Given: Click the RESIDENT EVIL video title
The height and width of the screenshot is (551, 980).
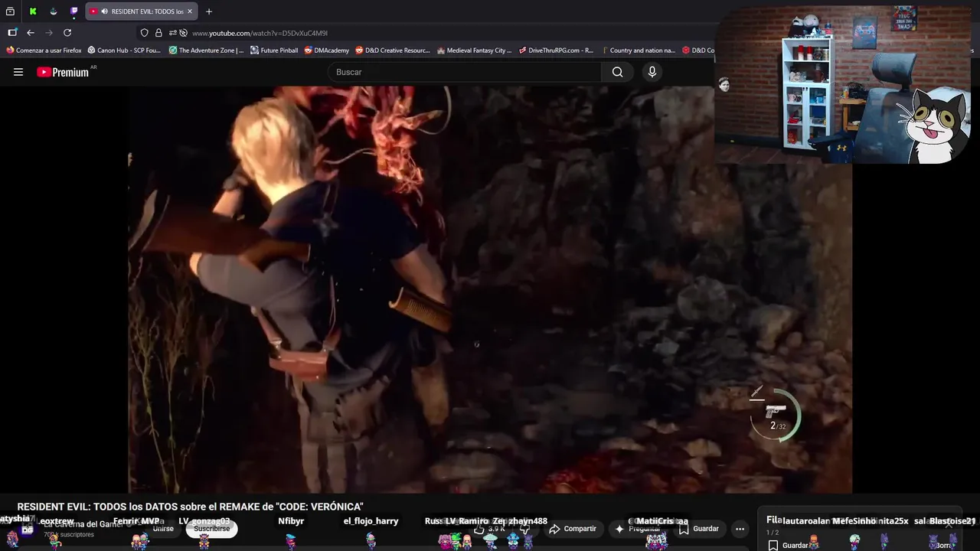Looking at the screenshot, I should point(190,507).
